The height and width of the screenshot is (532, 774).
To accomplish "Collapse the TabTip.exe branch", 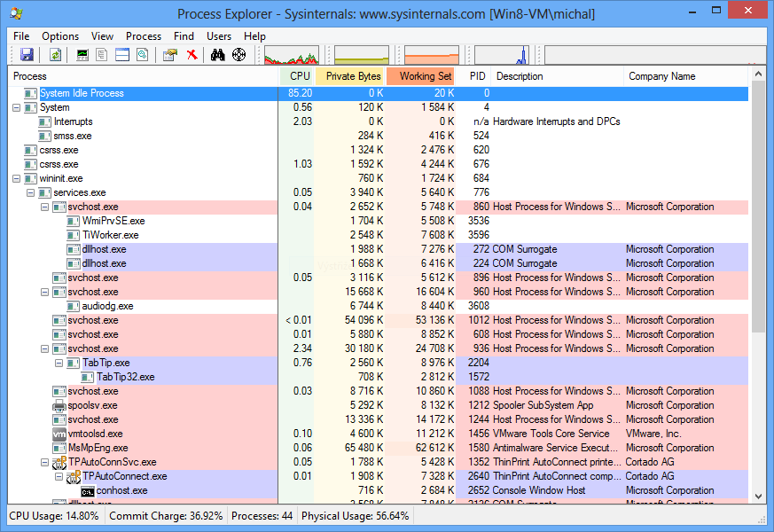I will [59, 363].
